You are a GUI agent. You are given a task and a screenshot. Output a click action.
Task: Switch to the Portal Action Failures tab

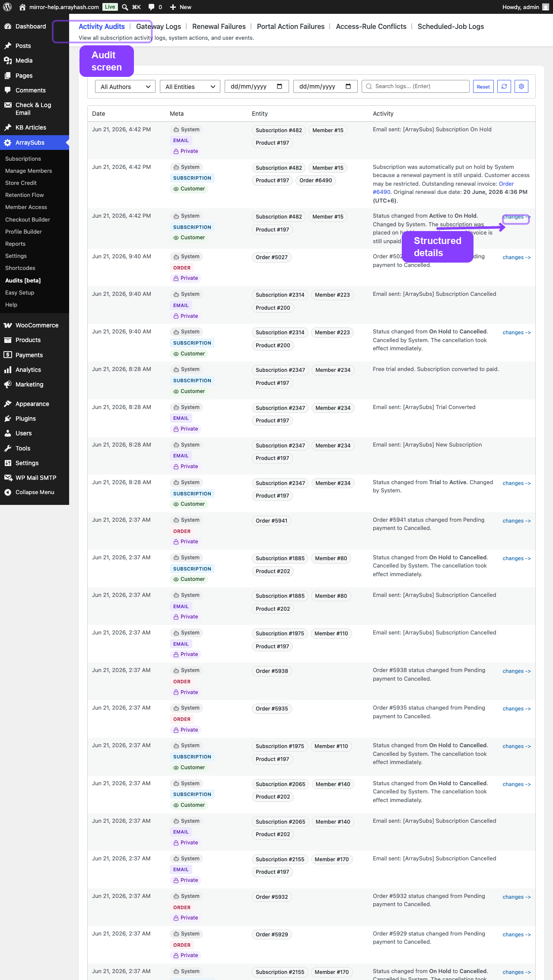291,26
